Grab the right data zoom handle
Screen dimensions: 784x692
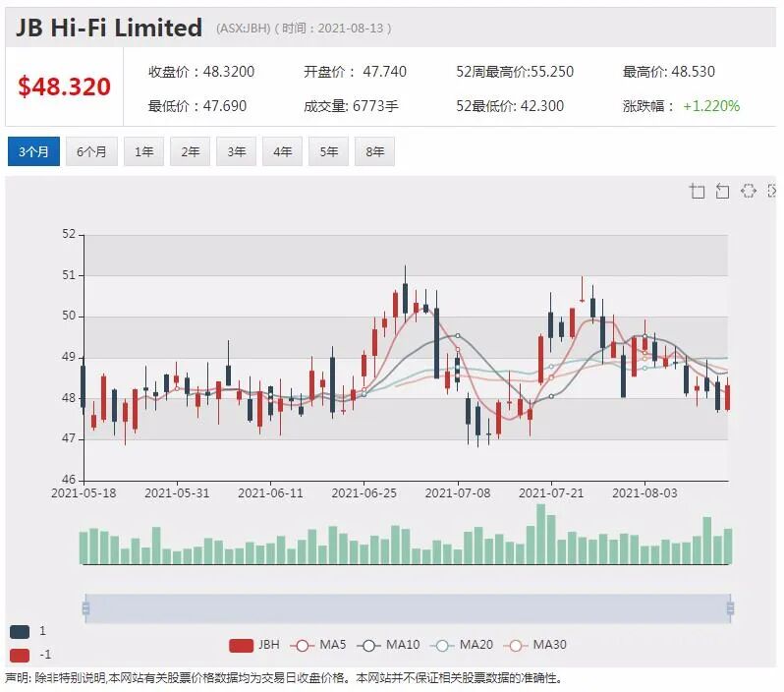730,608
